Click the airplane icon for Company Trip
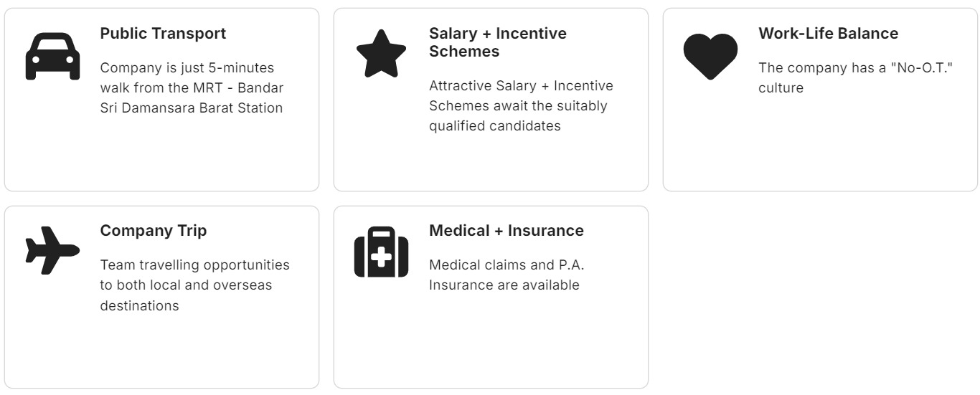Screen dimensions: 980x395 tap(52, 250)
